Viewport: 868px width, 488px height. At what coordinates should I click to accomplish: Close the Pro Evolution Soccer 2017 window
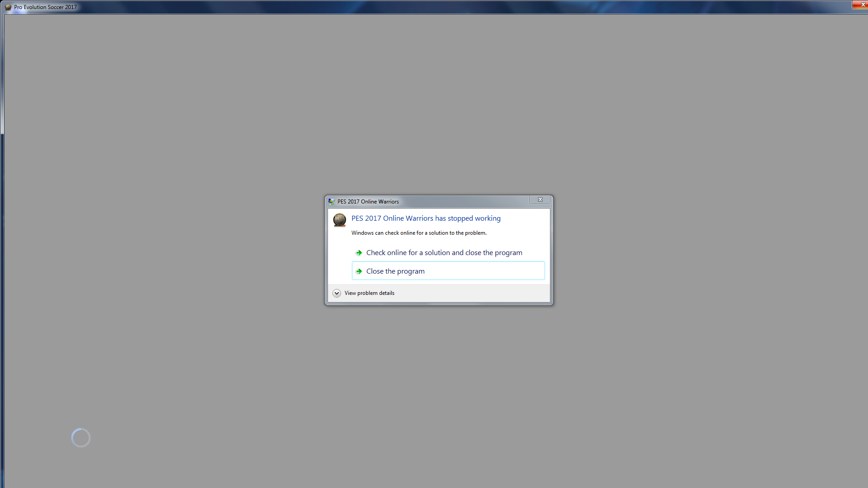click(861, 5)
